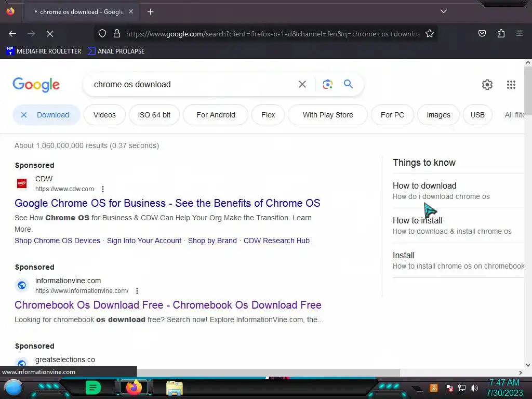Clear the Google search box text

coord(302,84)
